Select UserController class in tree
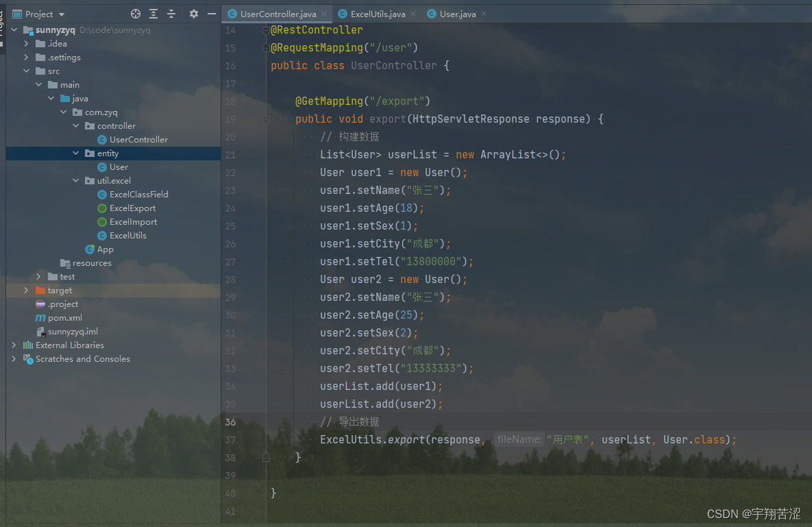The width and height of the screenshot is (812, 527). click(x=138, y=140)
